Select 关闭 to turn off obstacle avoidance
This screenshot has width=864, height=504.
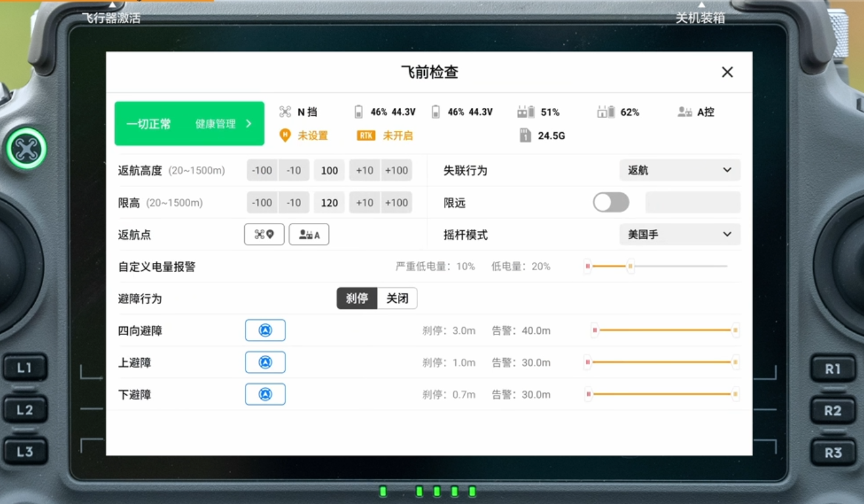pyautogui.click(x=397, y=299)
